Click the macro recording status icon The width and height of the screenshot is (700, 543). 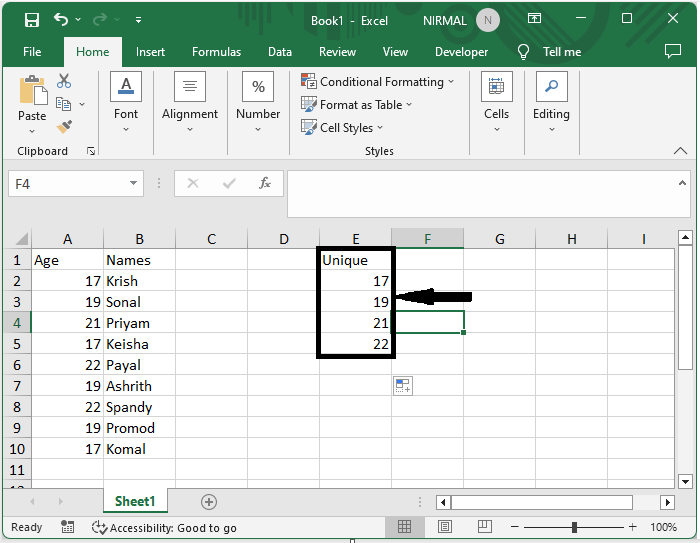pos(67,527)
